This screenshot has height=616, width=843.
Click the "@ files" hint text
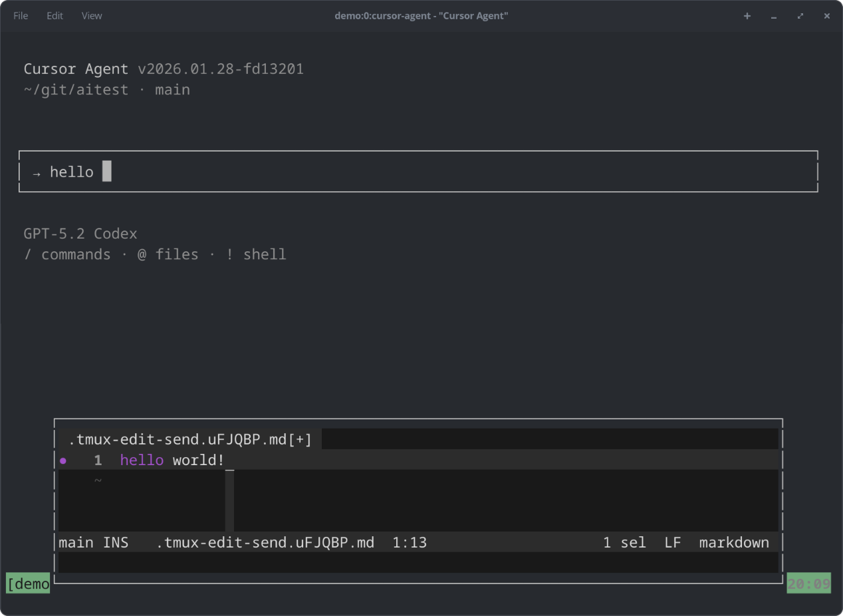168,255
